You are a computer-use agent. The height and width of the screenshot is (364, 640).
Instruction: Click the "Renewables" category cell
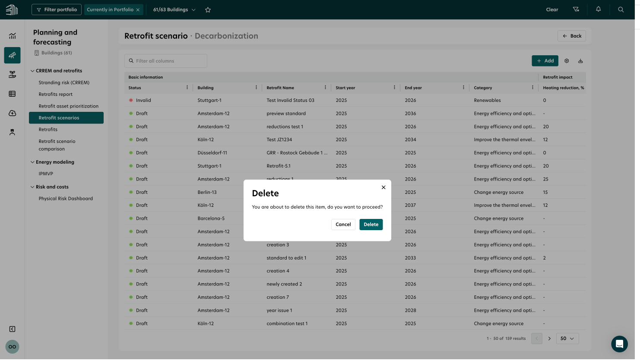click(x=487, y=100)
